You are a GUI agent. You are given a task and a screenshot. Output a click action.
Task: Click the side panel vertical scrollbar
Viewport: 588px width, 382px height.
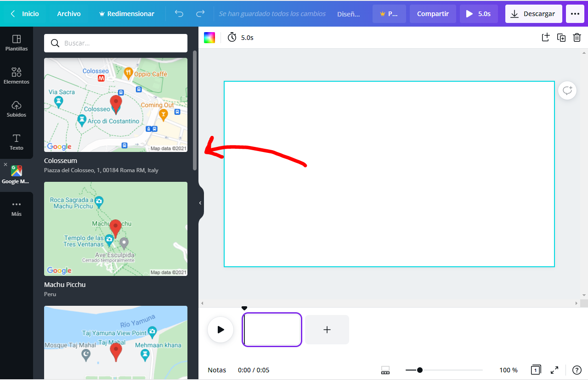point(195,110)
